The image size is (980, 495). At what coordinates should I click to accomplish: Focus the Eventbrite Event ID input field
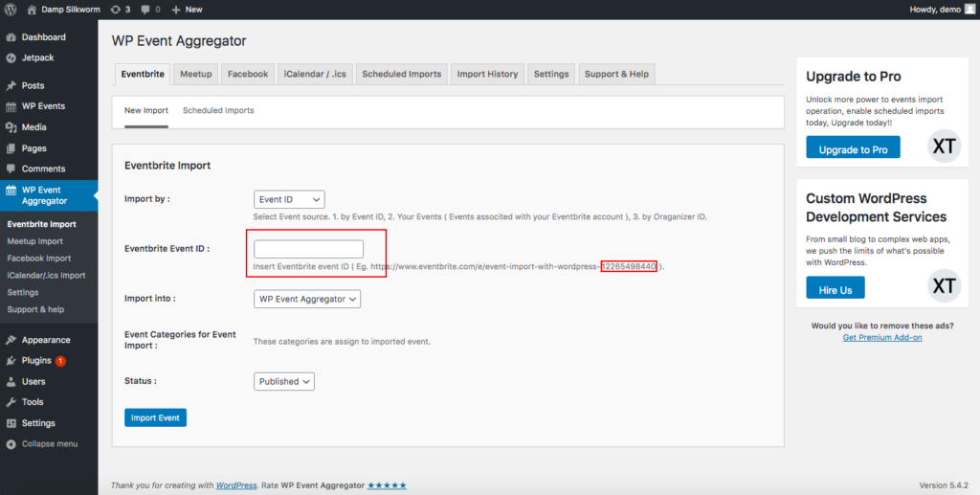308,249
